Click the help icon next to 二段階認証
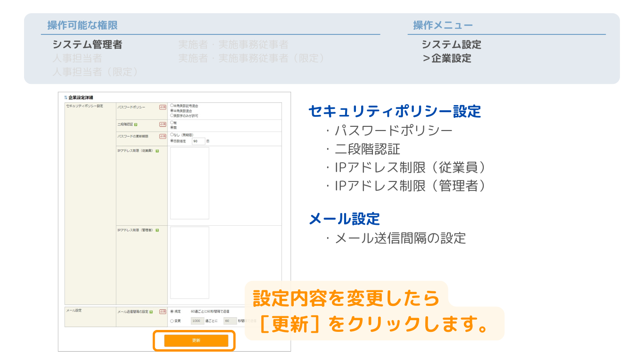644x362 pixels. pyautogui.click(x=136, y=125)
